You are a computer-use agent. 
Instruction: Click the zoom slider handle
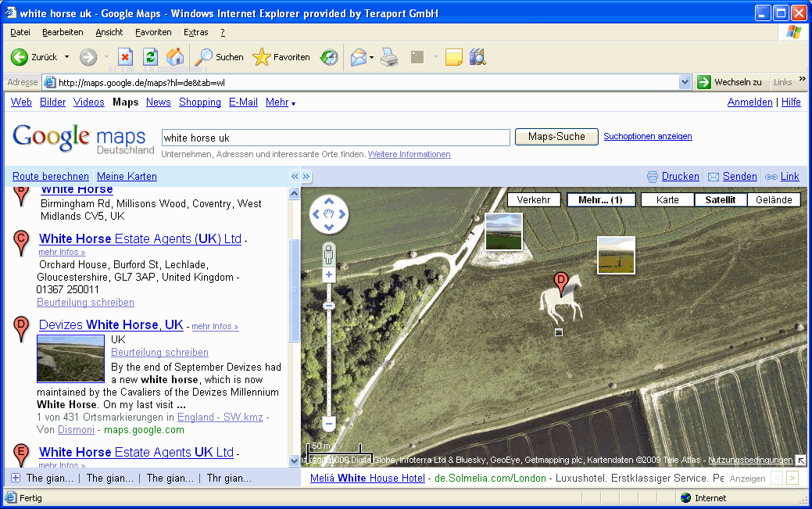tap(328, 306)
